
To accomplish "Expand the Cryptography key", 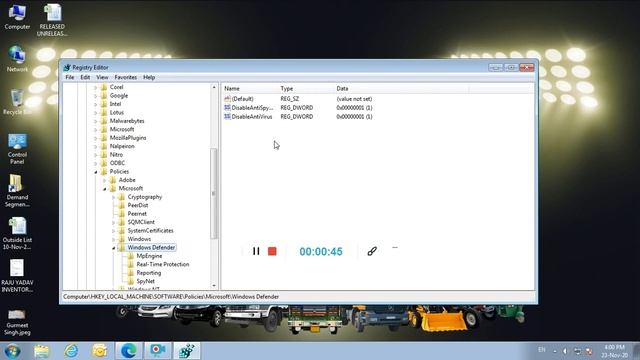I will pos(113,197).
